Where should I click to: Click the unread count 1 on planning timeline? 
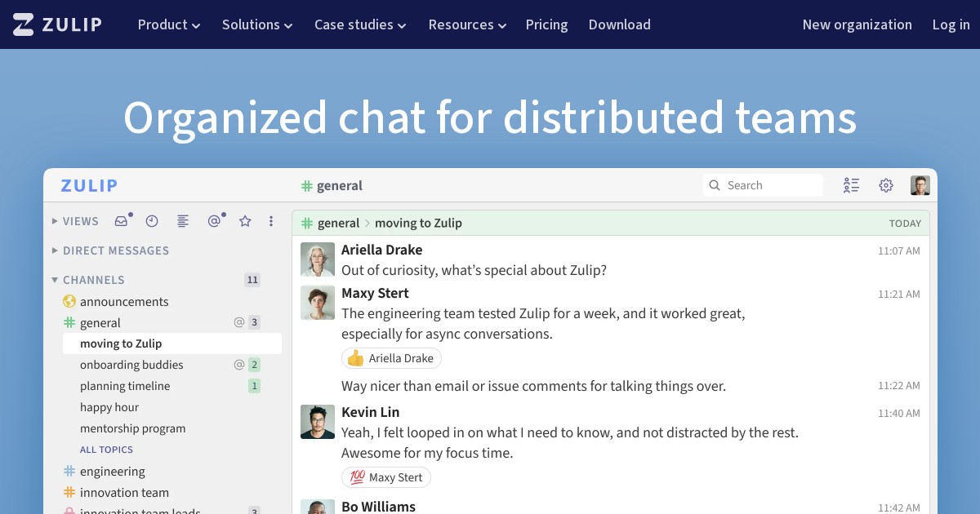click(x=255, y=386)
